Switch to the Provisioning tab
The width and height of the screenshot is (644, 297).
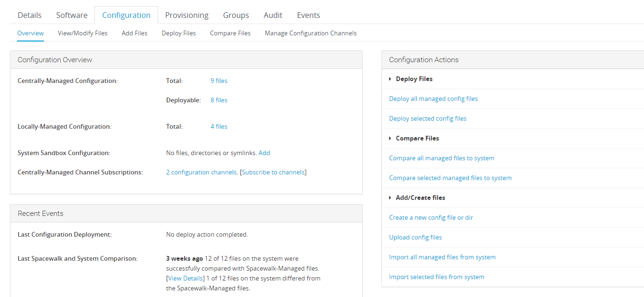tap(186, 15)
